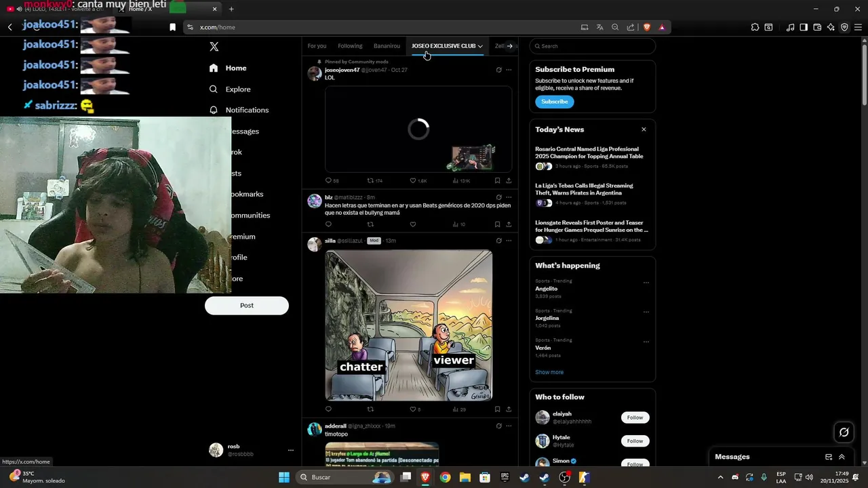Share silla's meme post
Image resolution: width=868 pixels, height=488 pixels.
509,409
